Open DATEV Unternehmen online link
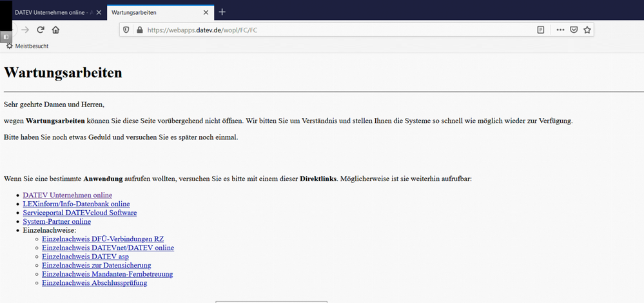644x303 pixels. 67,195
